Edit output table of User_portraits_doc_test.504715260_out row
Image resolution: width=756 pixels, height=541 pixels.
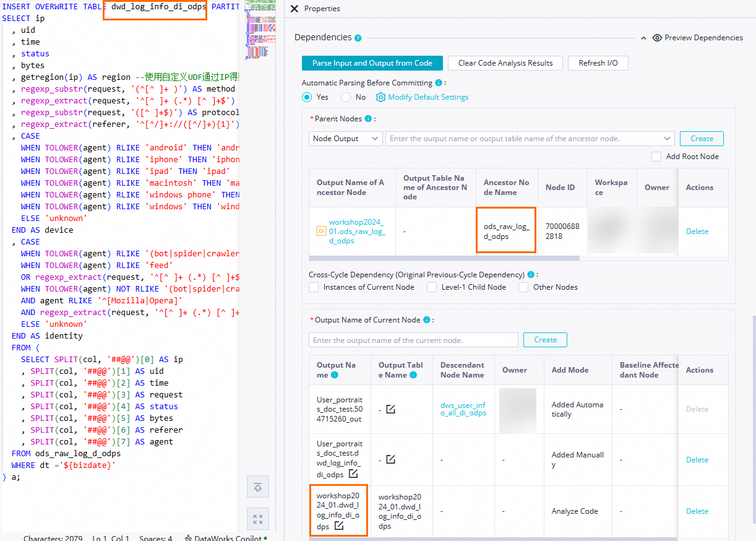pyautogui.click(x=390, y=409)
